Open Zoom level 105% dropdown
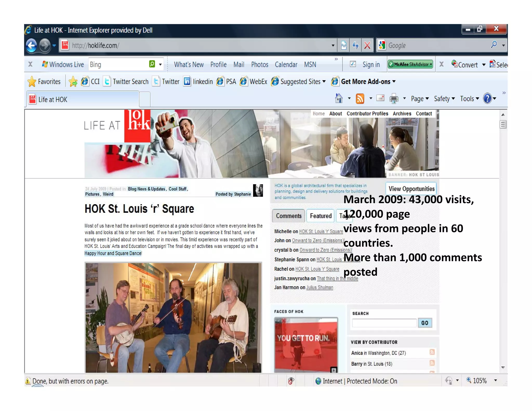The height and width of the screenshot is (411, 532). pos(495,381)
